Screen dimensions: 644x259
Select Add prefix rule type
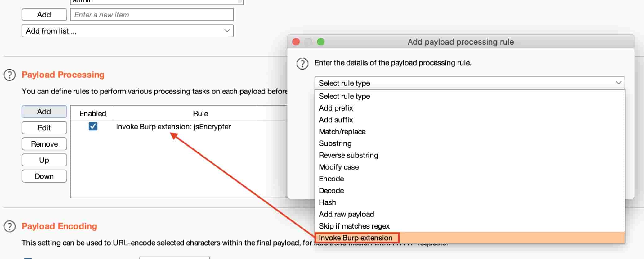pos(336,108)
